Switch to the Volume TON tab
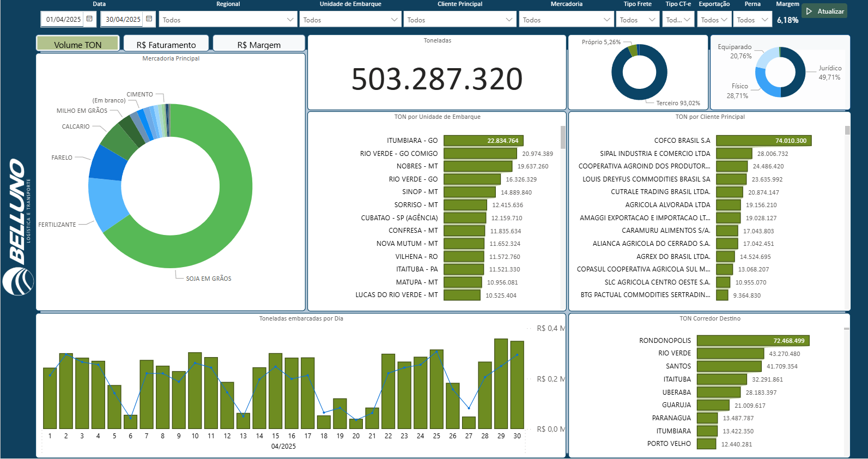This screenshot has height=459, width=868. pyautogui.click(x=77, y=44)
